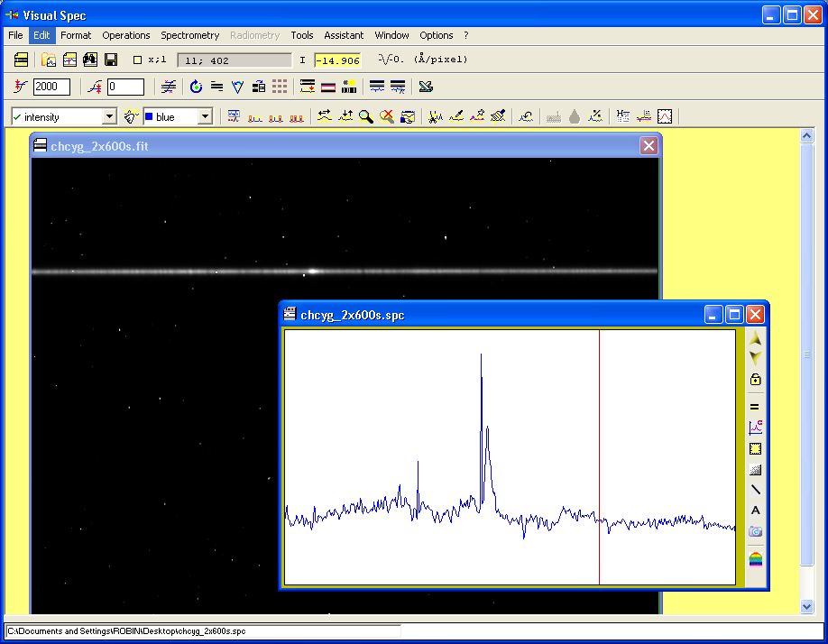The height and width of the screenshot is (644, 828).
Task: Click the down arrow in spectrum window sidebar
Action: pos(755,358)
